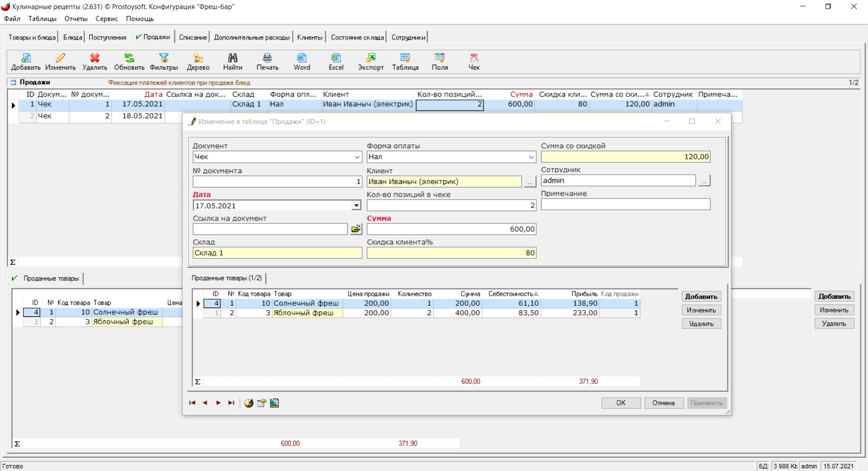
Task: Open folder icon next to Ссылка на документ
Action: click(356, 229)
